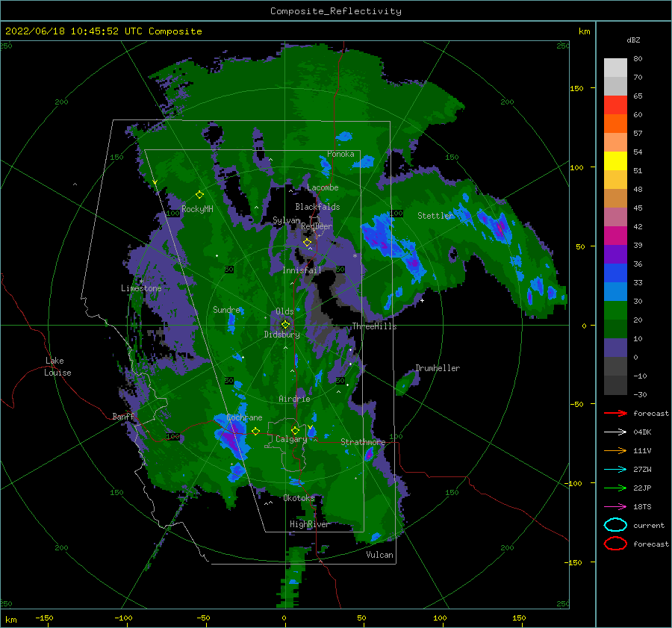Click the magenta storm core east of Stettler
The width and height of the screenshot is (672, 628).
(x=500, y=228)
